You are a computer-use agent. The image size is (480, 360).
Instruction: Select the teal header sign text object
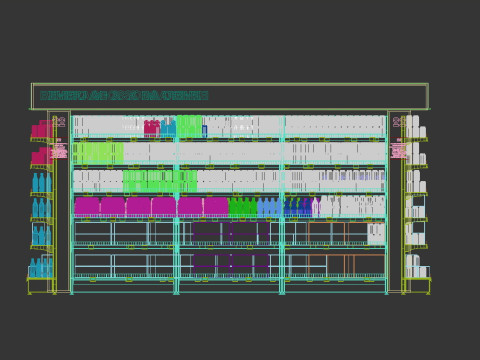(124, 96)
